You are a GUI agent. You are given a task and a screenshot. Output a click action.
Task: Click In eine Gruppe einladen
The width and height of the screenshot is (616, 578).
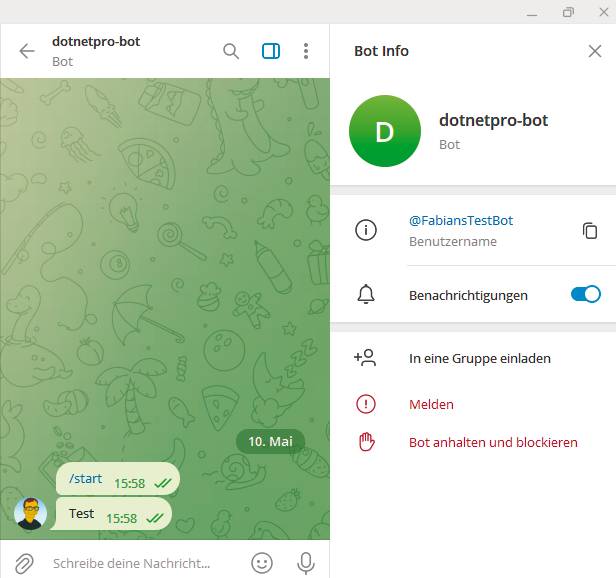point(480,358)
